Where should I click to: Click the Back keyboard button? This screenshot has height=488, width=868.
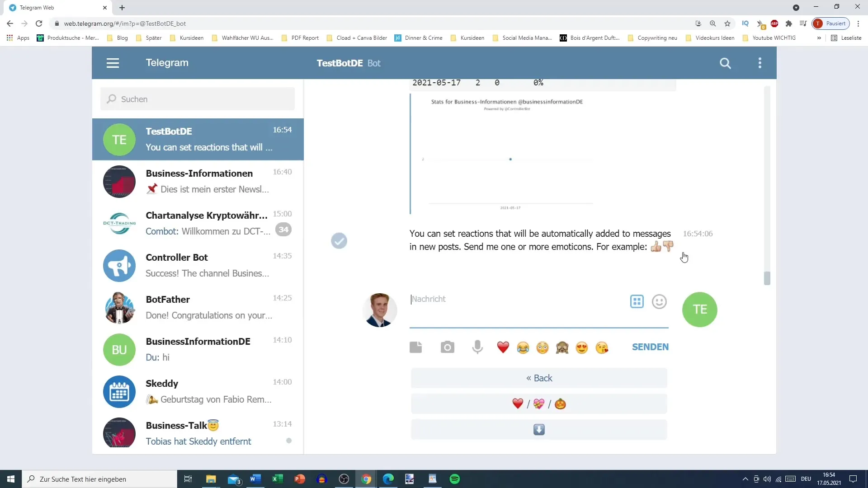(x=539, y=378)
